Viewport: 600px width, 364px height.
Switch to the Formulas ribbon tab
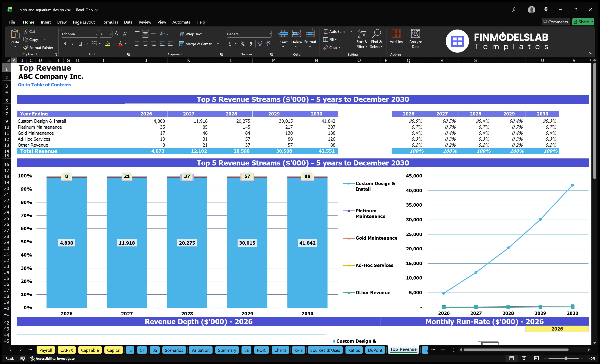[x=110, y=22]
